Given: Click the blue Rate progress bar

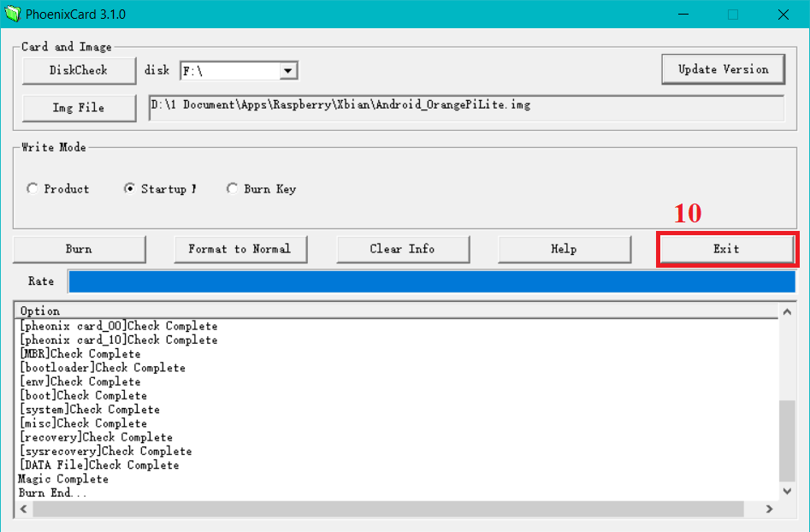Looking at the screenshot, I should tap(432, 281).
